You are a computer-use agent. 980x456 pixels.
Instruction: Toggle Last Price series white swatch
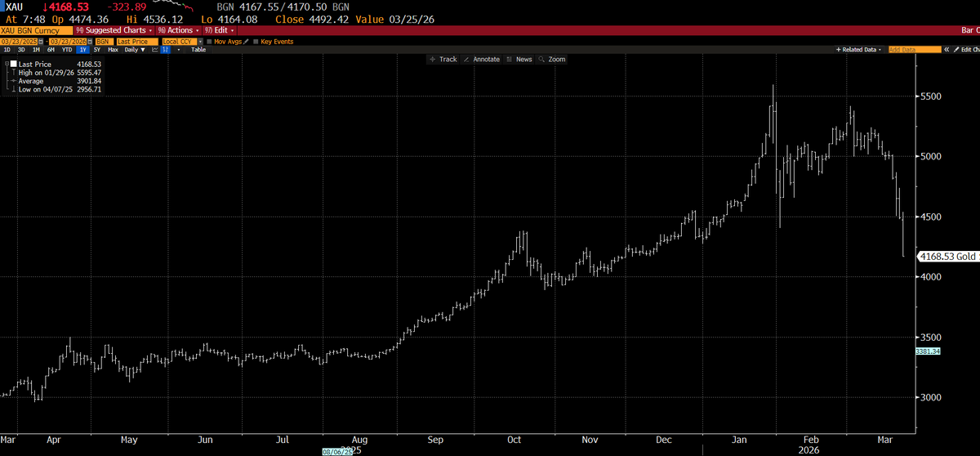(13, 64)
